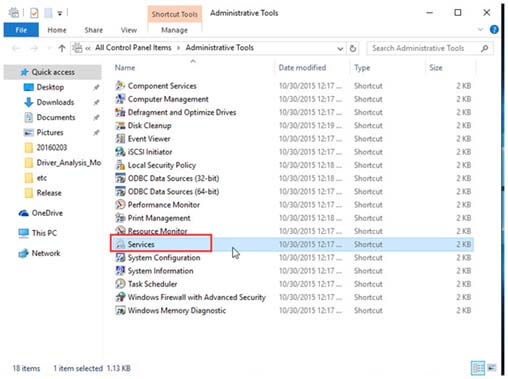The width and height of the screenshot is (508, 379).
Task: Click Defragment and Optimize Drives icon
Action: point(120,112)
